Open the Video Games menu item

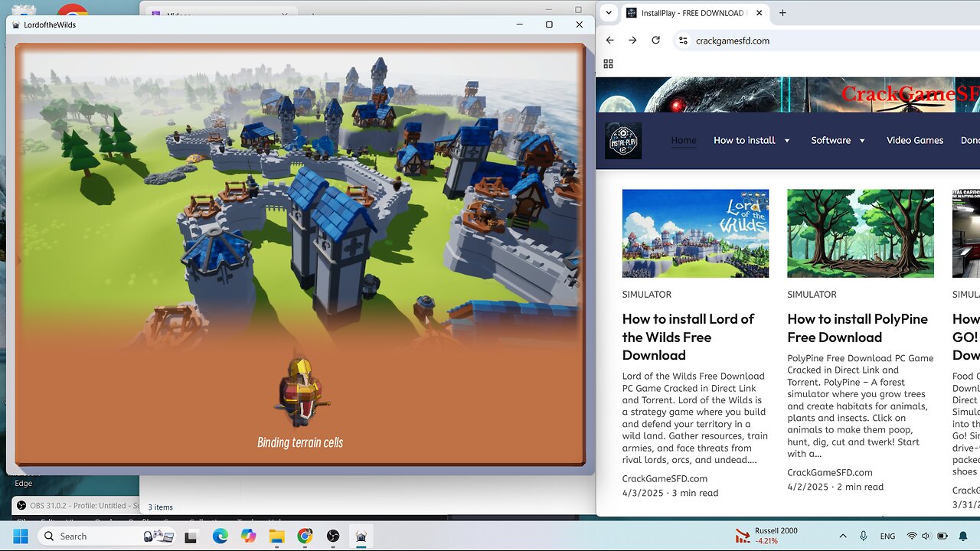(x=915, y=140)
